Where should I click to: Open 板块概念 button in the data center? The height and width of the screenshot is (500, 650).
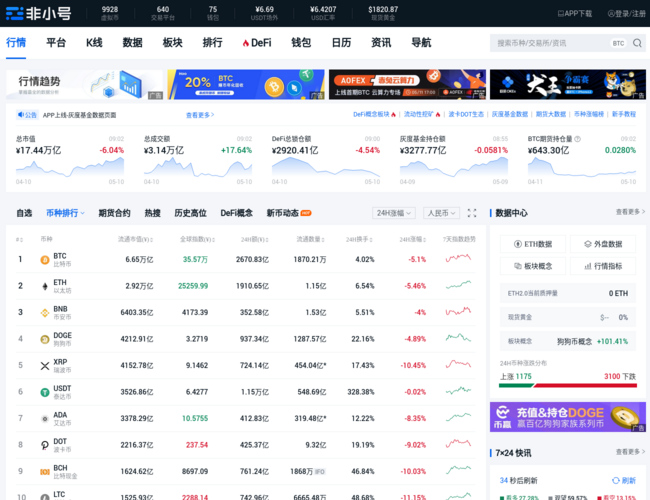click(x=533, y=266)
